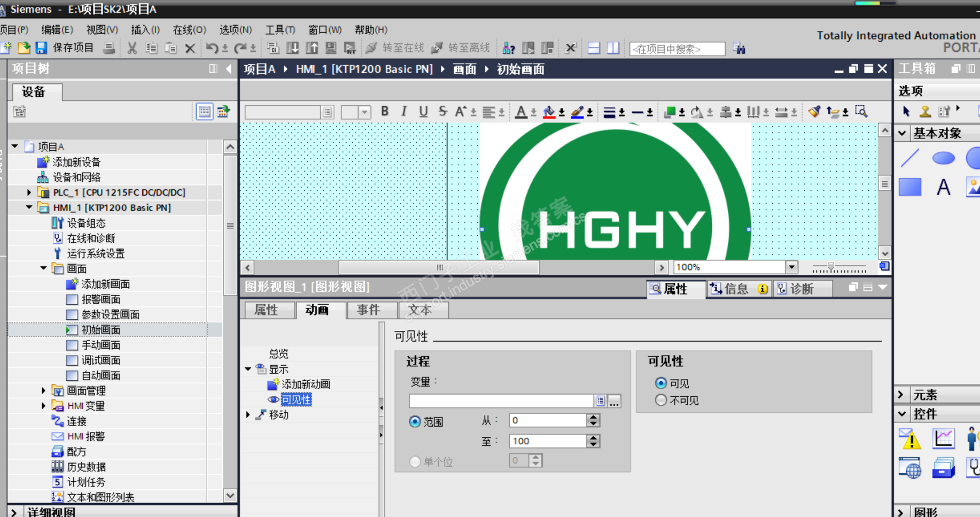
Task: Click the Underline formatting icon
Action: (423, 111)
